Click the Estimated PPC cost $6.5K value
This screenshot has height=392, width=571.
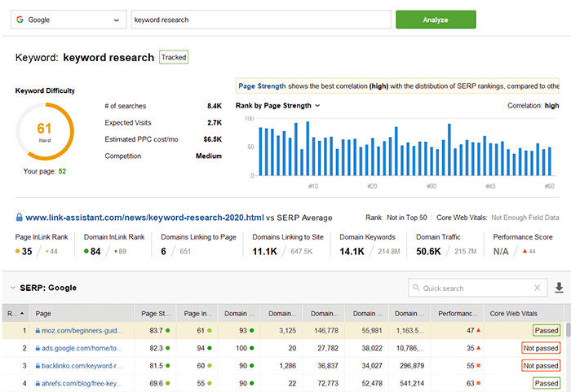coord(213,139)
